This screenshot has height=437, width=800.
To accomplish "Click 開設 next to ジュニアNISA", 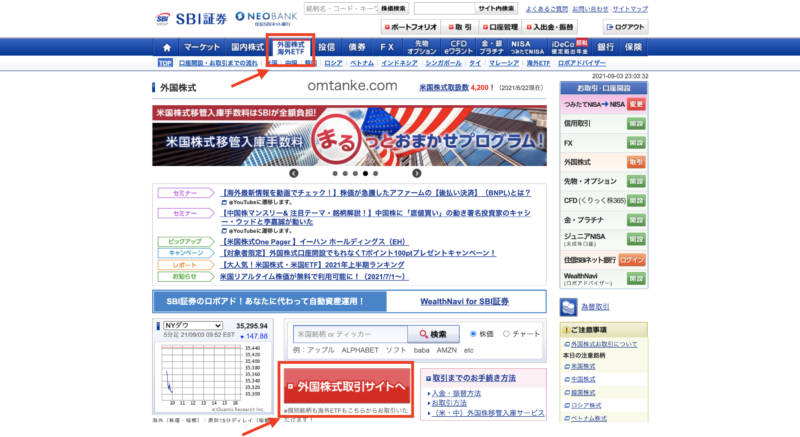I will (x=636, y=239).
